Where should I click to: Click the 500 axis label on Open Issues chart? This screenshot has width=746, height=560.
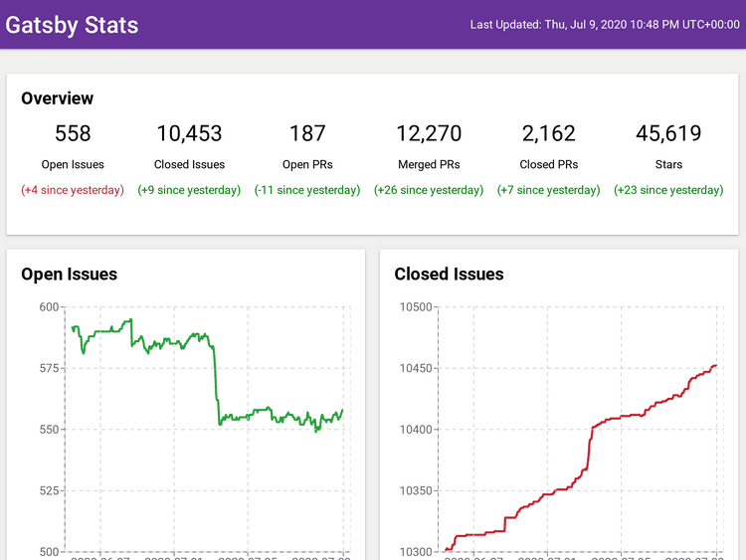pos(49,552)
